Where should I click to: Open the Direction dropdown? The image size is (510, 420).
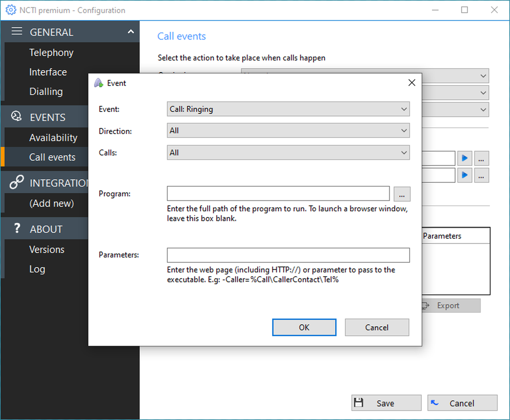click(x=288, y=131)
